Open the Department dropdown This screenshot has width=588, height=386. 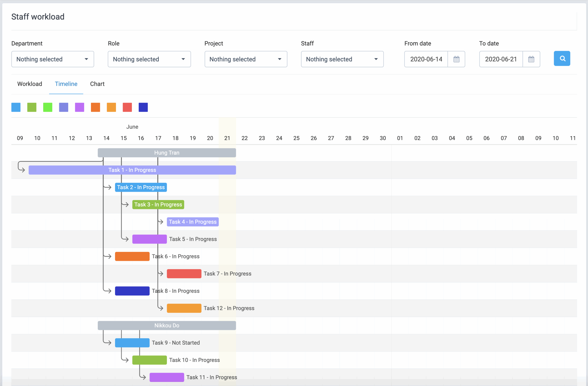pos(52,59)
